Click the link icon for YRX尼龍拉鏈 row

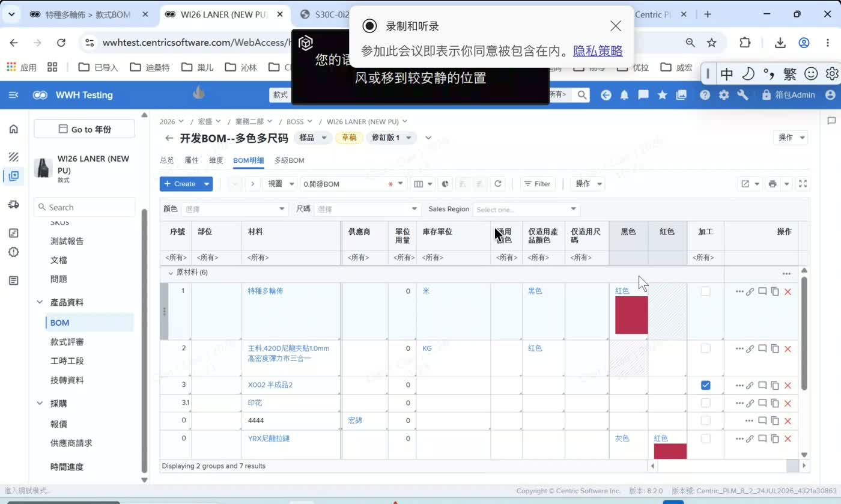click(x=750, y=439)
